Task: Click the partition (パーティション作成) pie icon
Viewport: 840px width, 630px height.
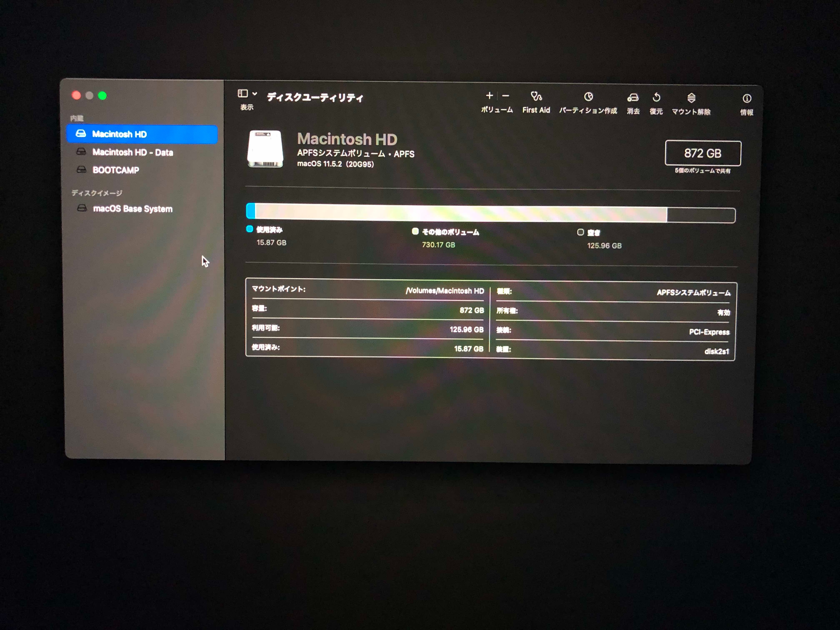Action: click(x=588, y=97)
